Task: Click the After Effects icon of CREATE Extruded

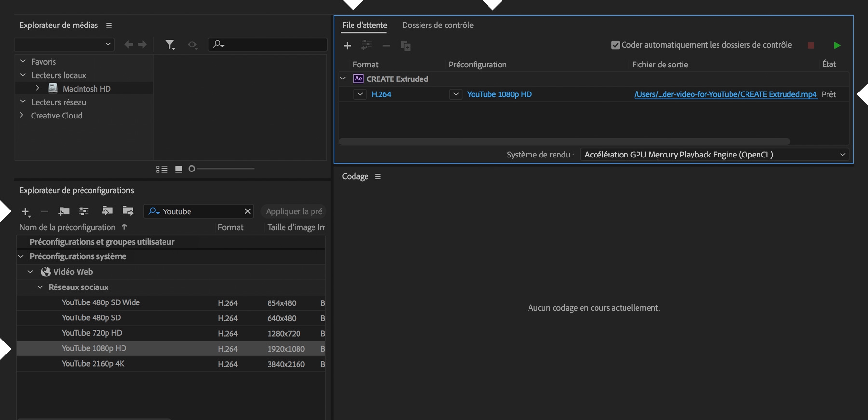Action: pos(358,79)
